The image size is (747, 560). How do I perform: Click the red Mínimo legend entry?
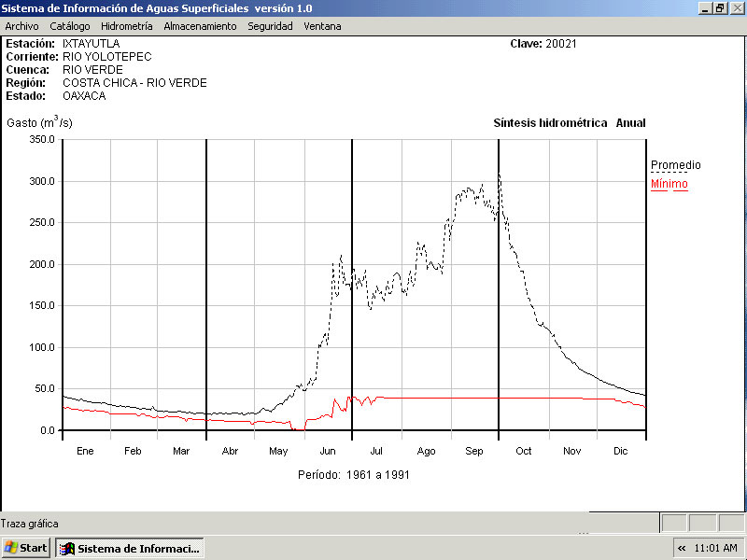click(669, 184)
